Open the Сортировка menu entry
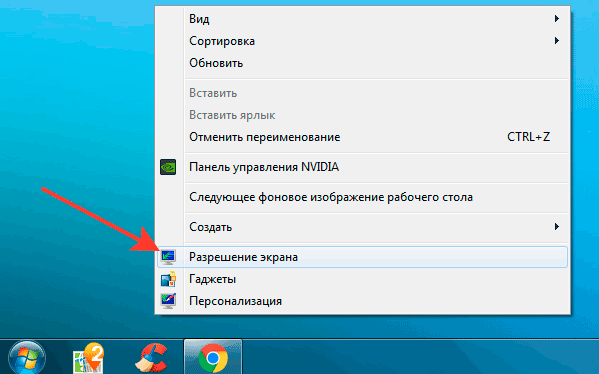 [362, 41]
